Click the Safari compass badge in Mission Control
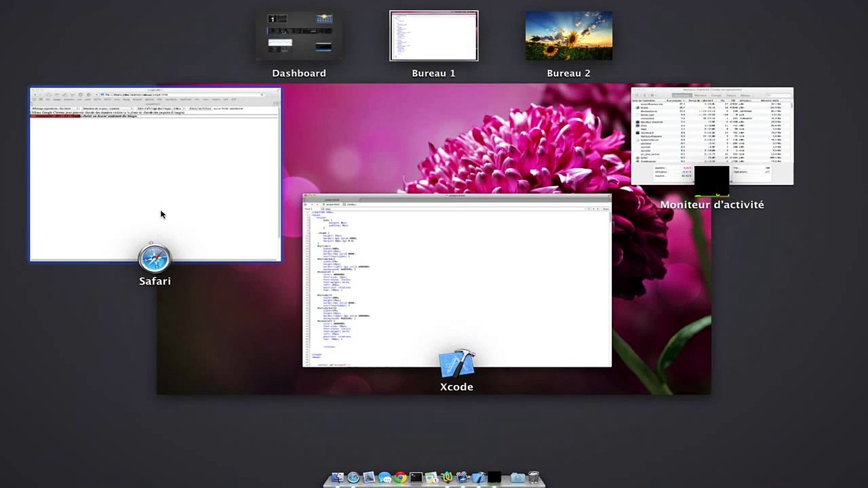 click(x=155, y=258)
